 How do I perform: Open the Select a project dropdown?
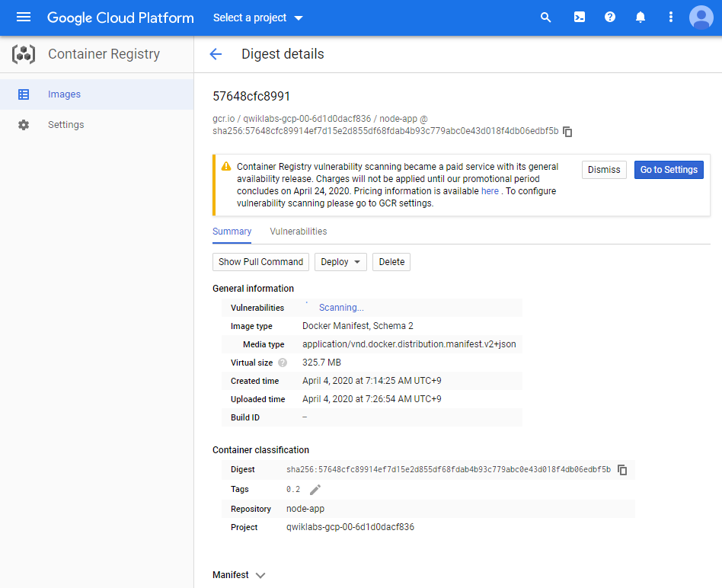258,18
